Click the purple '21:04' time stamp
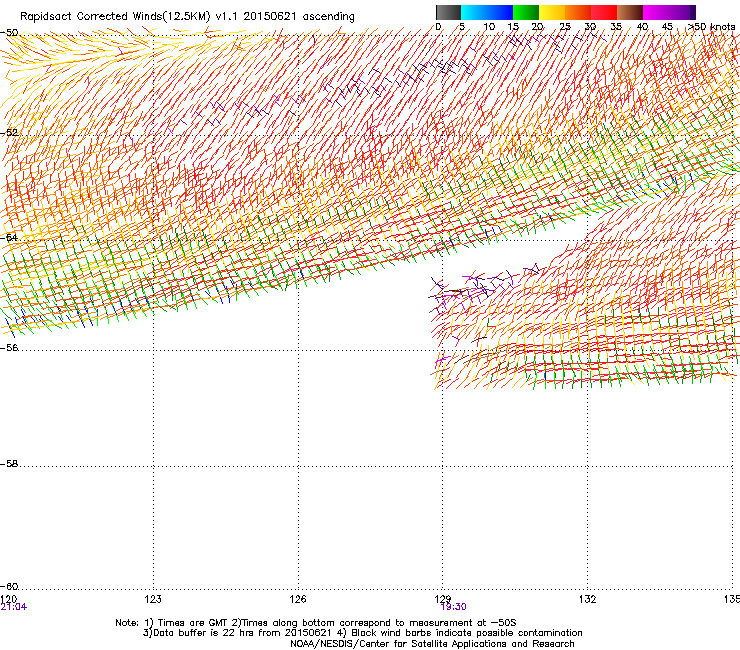Screen dimensions: 740x650 [14, 607]
